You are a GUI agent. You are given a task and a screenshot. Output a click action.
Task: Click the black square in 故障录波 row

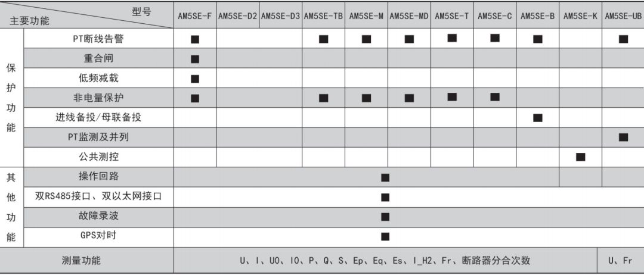(385, 217)
